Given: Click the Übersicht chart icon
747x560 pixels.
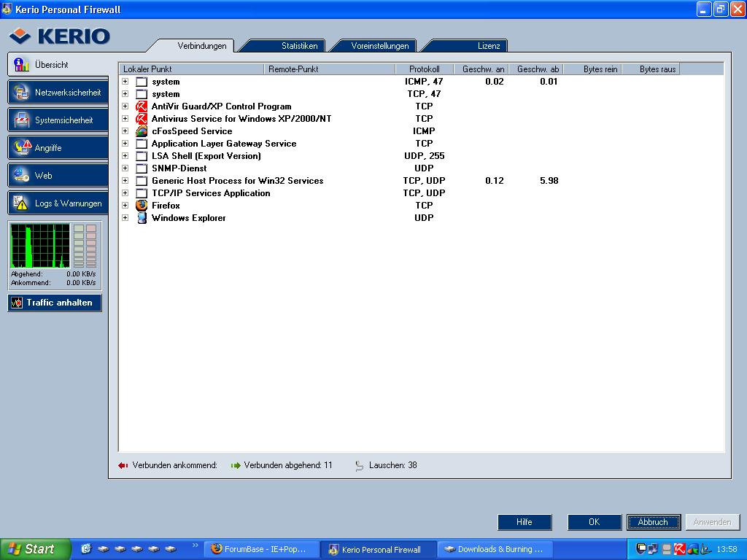Looking at the screenshot, I should pyautogui.click(x=21, y=64).
